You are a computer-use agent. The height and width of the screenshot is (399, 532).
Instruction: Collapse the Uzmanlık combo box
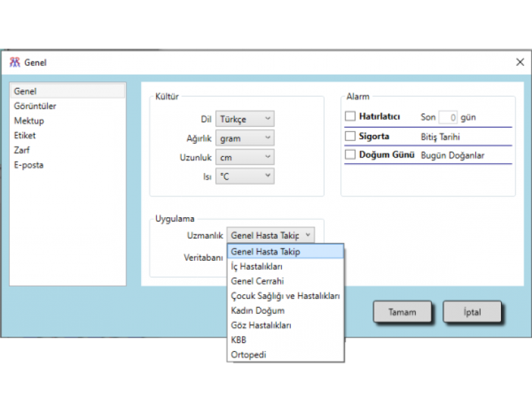(270, 235)
